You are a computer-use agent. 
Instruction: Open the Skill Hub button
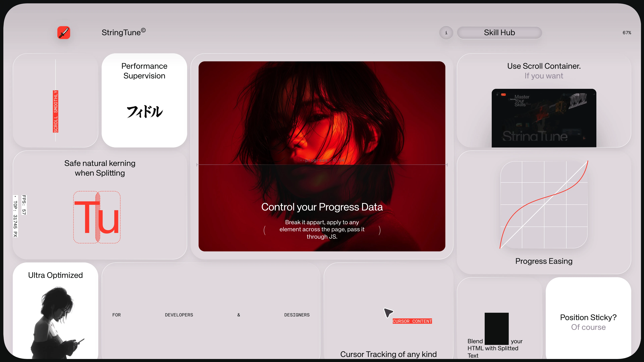499,33
